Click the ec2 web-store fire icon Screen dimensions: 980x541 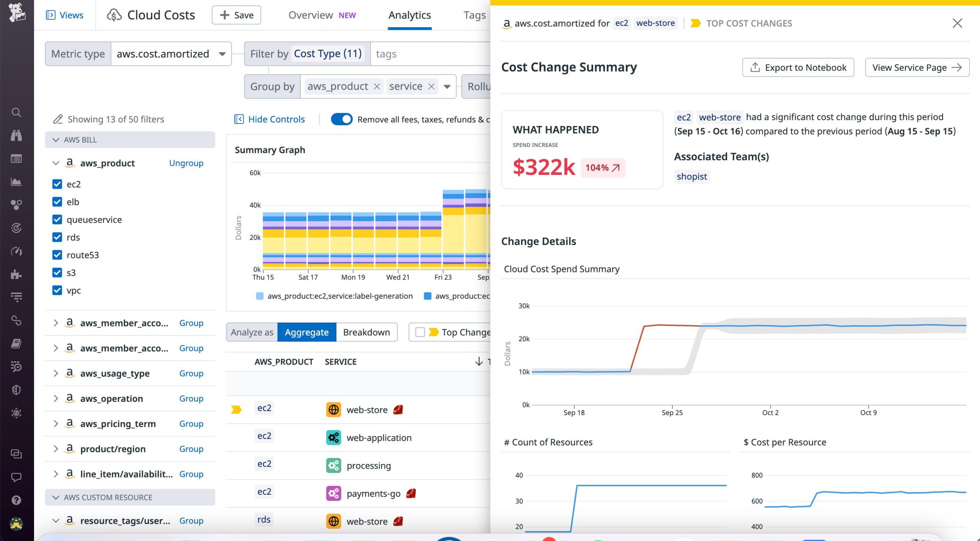[x=399, y=409]
